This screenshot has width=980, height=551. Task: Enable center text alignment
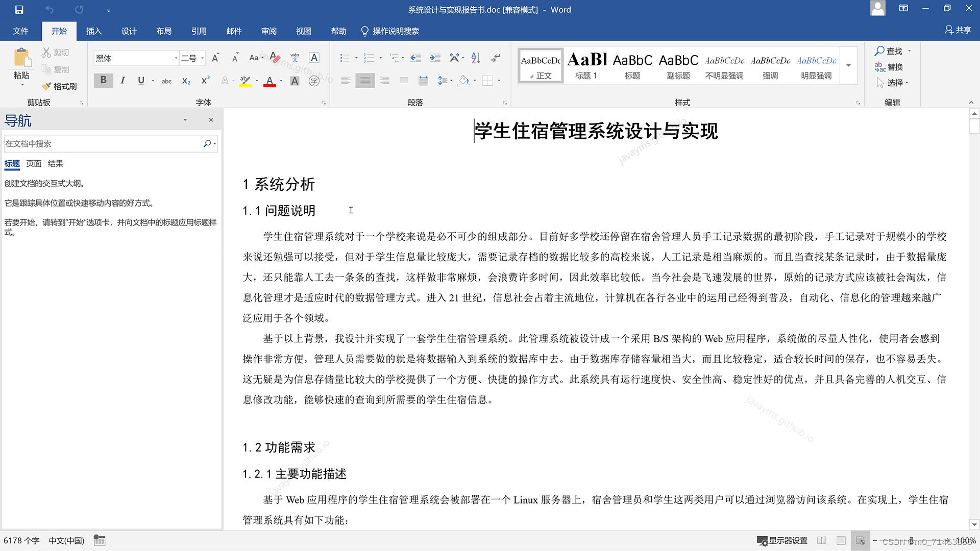click(365, 81)
